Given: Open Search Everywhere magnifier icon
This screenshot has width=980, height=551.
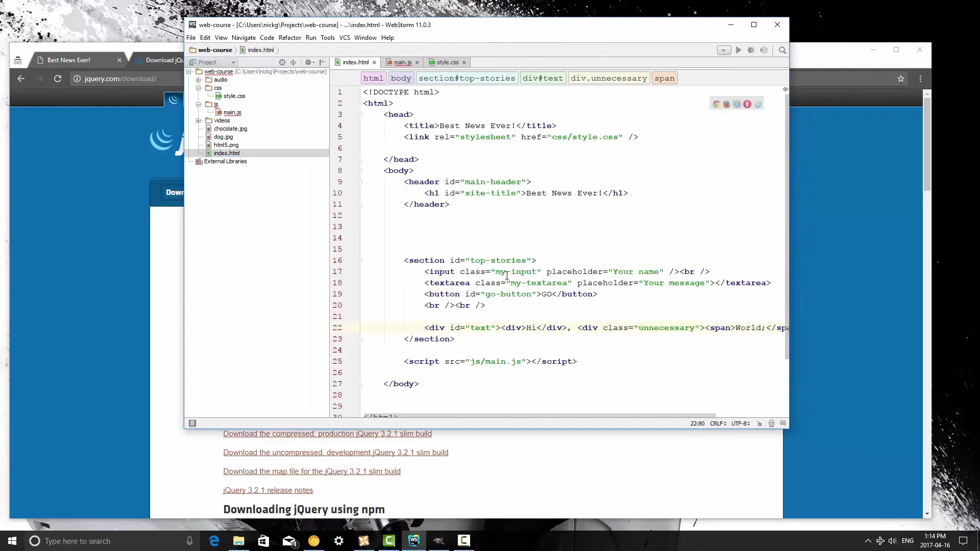Looking at the screenshot, I should point(783,50).
